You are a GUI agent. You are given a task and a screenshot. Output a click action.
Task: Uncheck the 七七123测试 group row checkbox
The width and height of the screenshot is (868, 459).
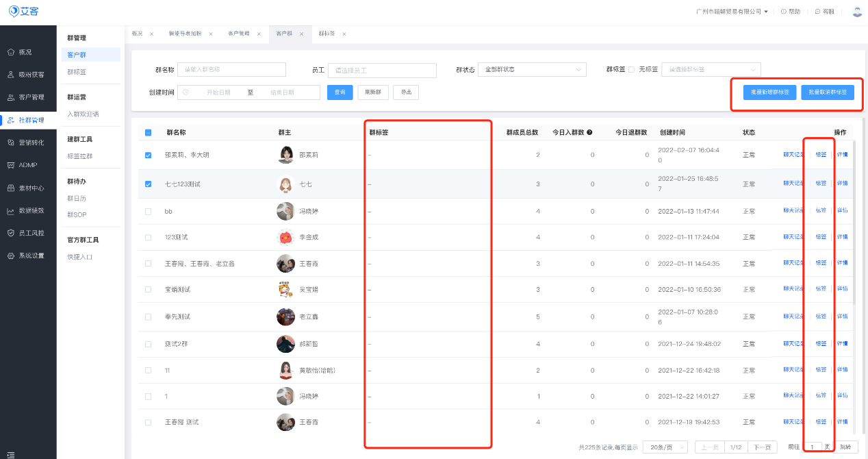pos(149,184)
